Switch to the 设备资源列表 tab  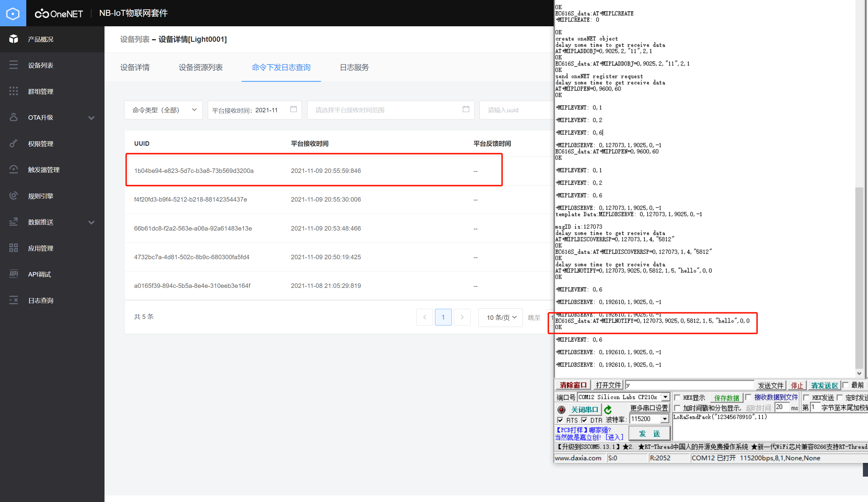coord(201,67)
